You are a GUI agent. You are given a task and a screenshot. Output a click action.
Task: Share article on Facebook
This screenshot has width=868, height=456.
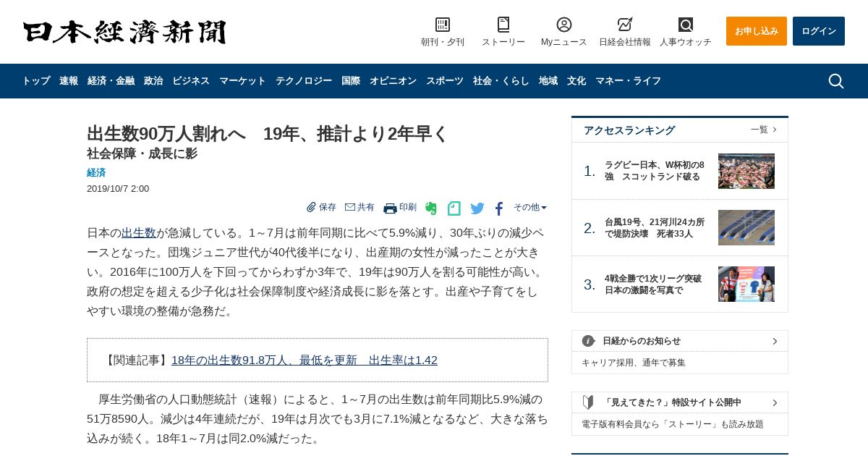click(498, 208)
